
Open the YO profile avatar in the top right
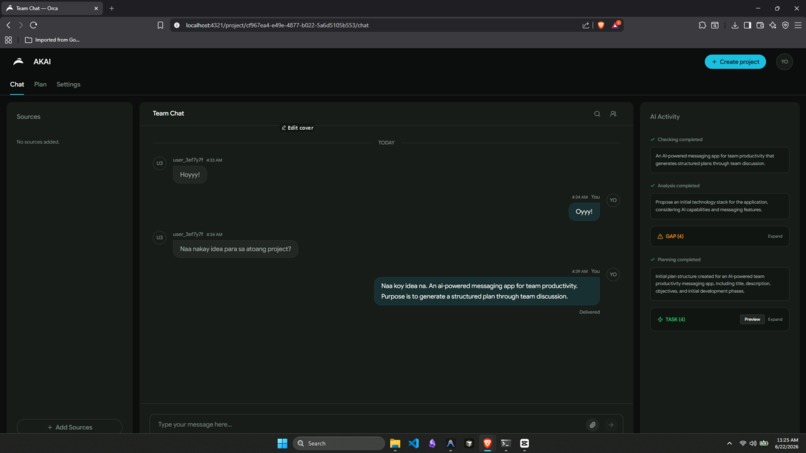click(784, 62)
